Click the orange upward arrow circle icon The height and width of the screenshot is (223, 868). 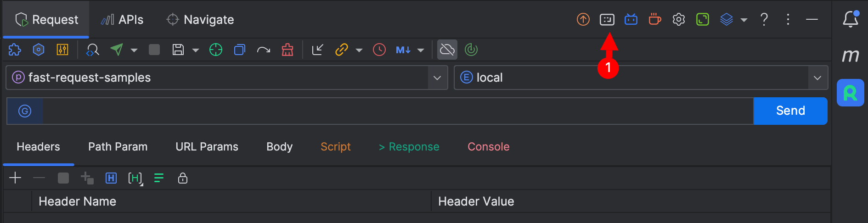point(583,19)
